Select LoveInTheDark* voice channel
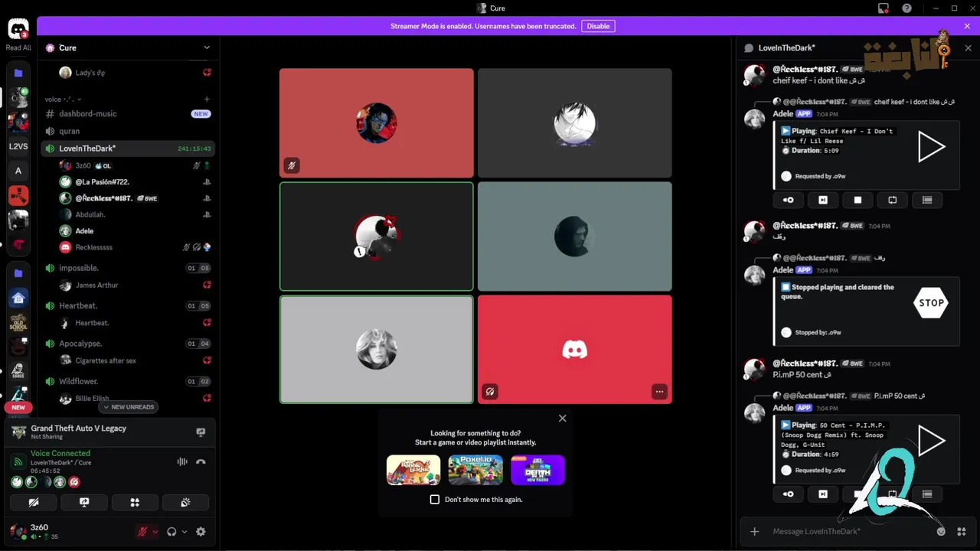This screenshot has width=980, height=551. (x=128, y=148)
